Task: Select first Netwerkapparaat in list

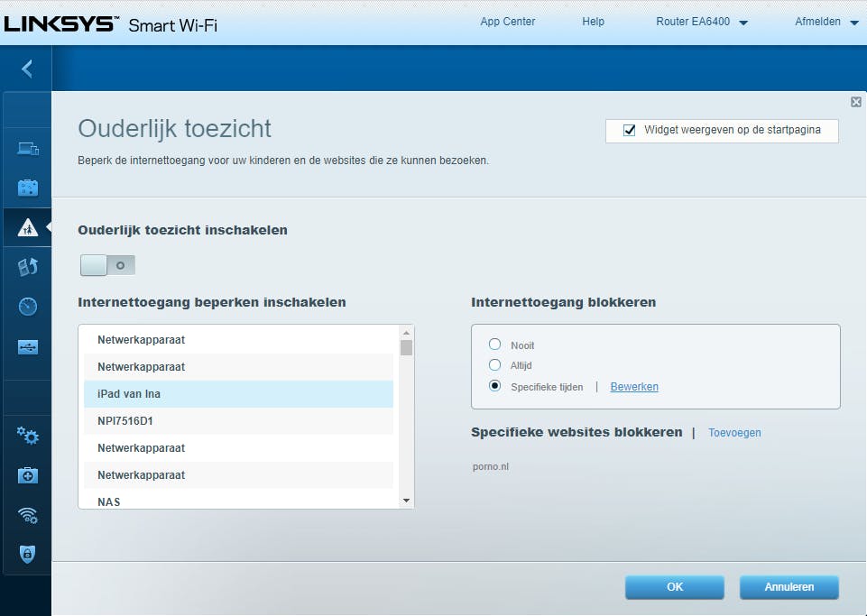Action: 238,339
